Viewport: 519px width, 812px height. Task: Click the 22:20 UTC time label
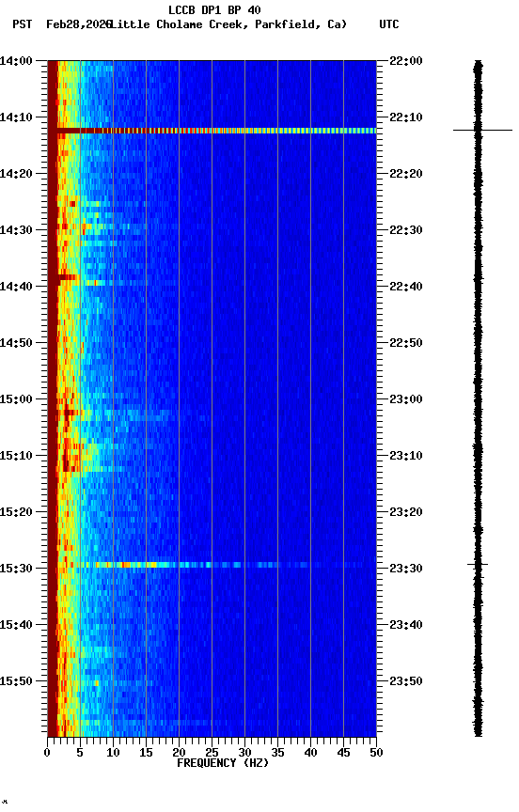[x=406, y=174]
